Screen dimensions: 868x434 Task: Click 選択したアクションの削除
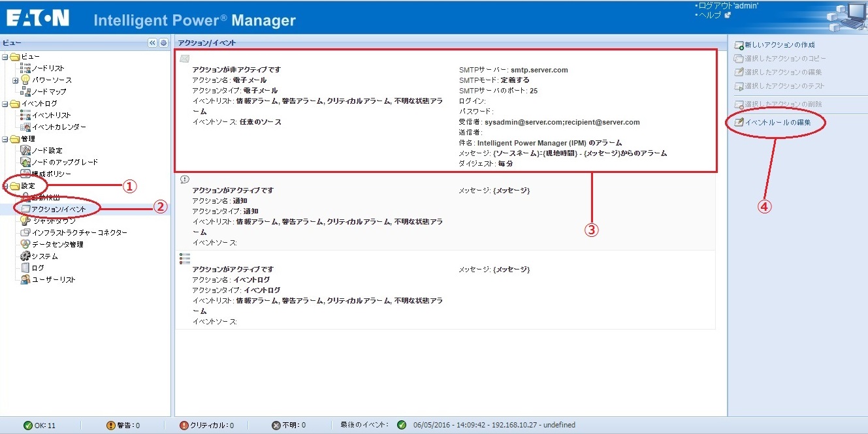[x=783, y=104]
